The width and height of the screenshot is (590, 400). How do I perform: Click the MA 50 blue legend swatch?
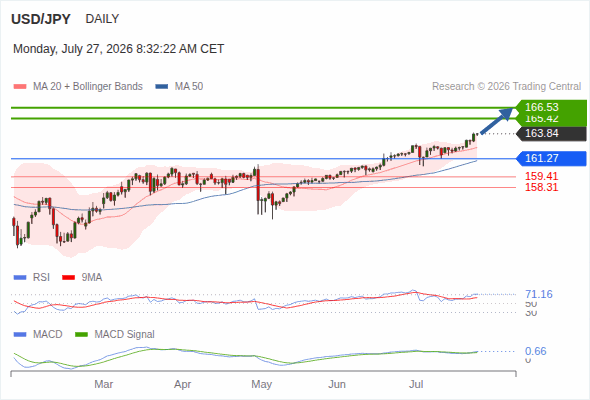(161, 87)
